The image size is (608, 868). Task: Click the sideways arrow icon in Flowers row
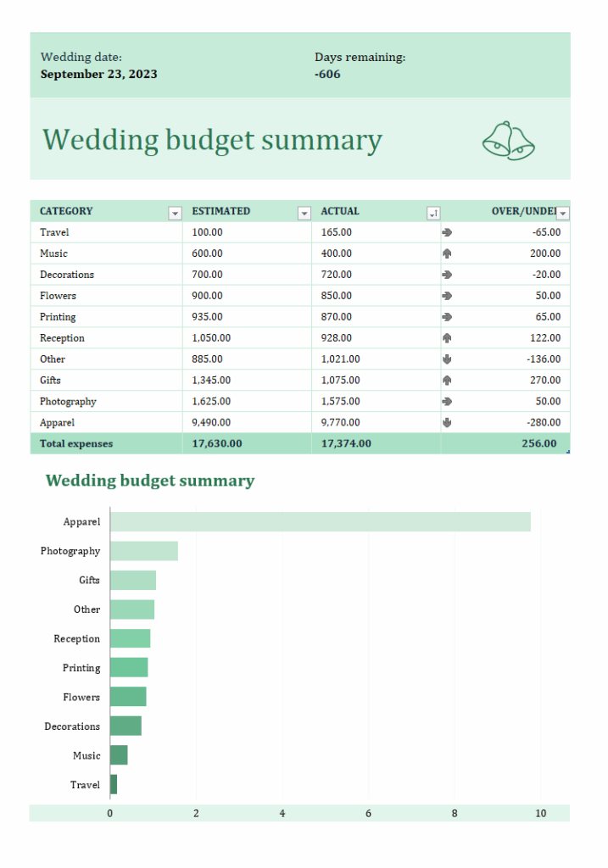point(448,296)
